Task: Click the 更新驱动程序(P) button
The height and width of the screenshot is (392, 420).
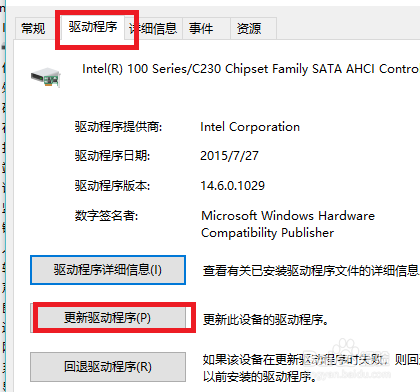Action: [x=108, y=318]
